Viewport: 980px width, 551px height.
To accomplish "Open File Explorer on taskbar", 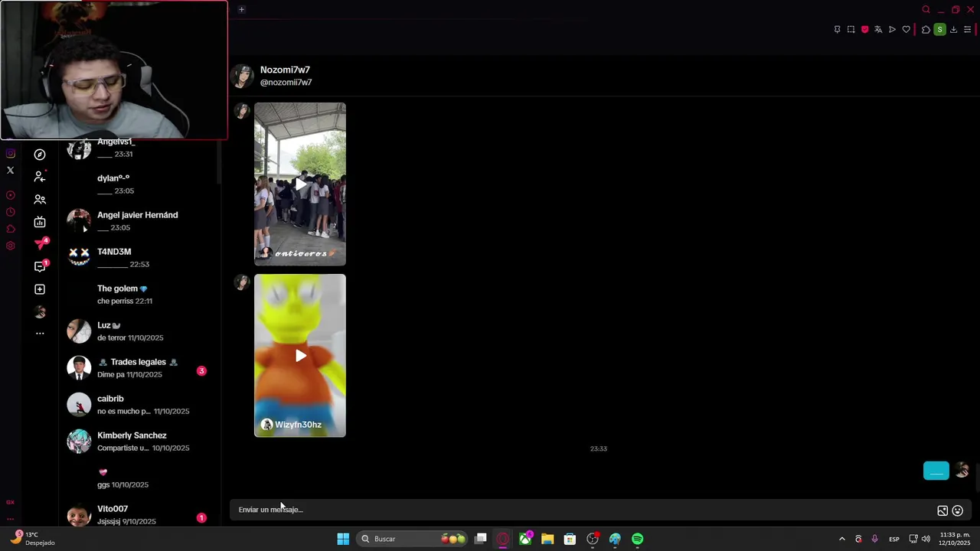I will point(547,539).
